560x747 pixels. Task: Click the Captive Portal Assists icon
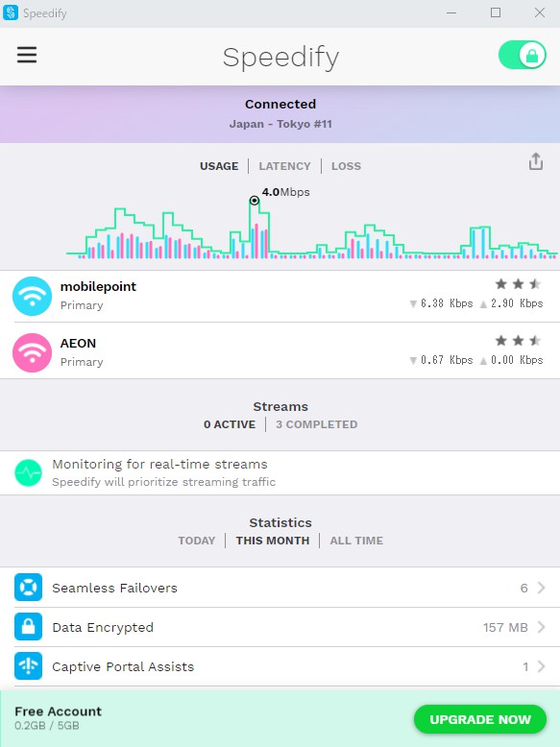pyautogui.click(x=28, y=666)
